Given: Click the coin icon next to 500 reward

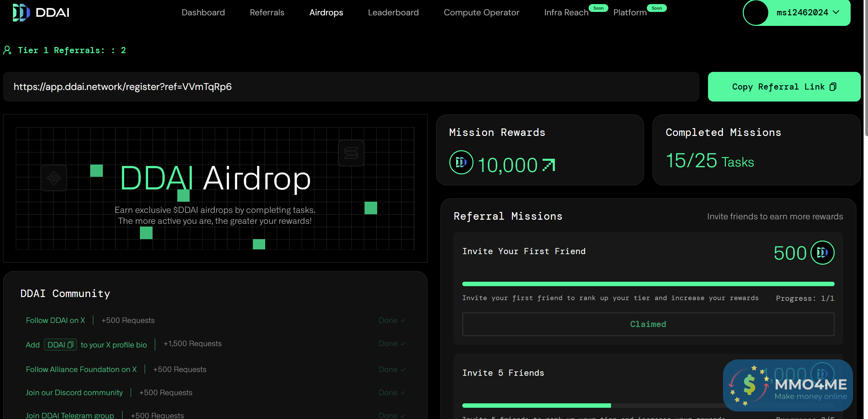Looking at the screenshot, I should tap(822, 252).
